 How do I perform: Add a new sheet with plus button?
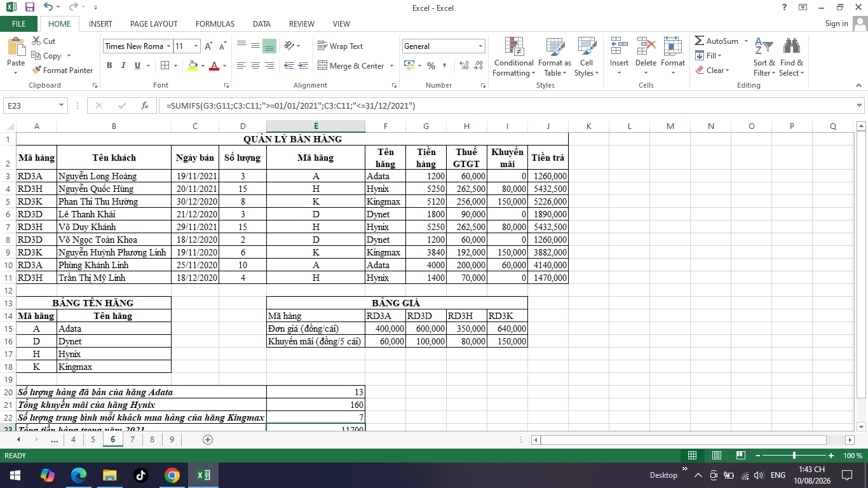pyautogui.click(x=207, y=440)
